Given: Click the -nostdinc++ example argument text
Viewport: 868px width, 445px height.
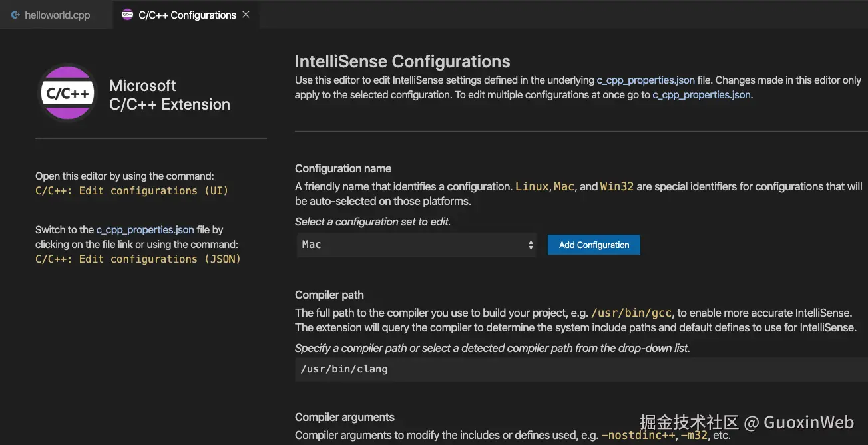Looking at the screenshot, I should (638, 436).
